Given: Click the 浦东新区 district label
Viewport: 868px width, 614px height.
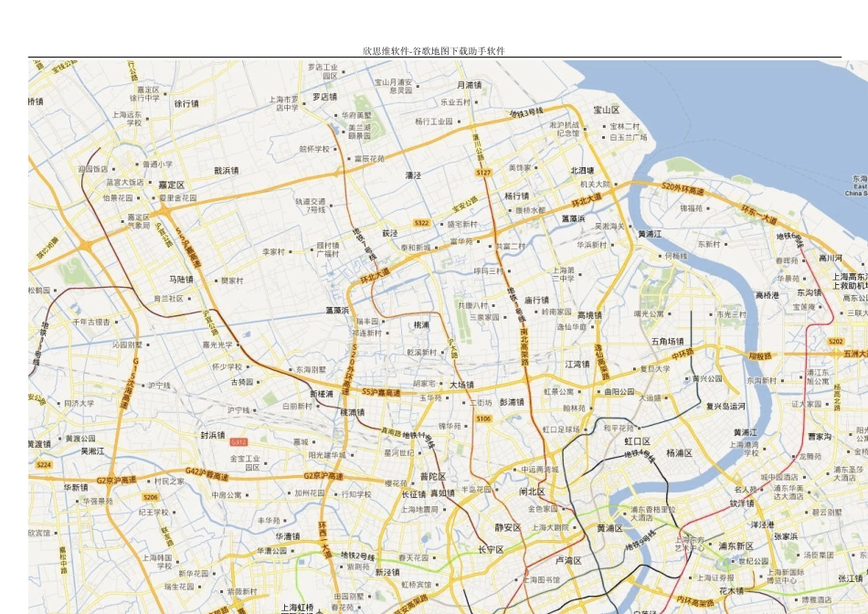Looking at the screenshot, I should [x=736, y=545].
